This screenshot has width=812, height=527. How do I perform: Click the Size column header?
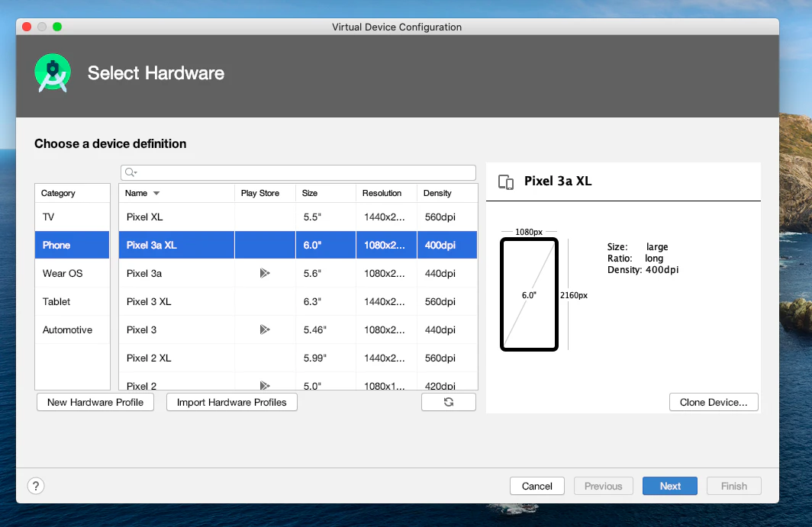326,193
